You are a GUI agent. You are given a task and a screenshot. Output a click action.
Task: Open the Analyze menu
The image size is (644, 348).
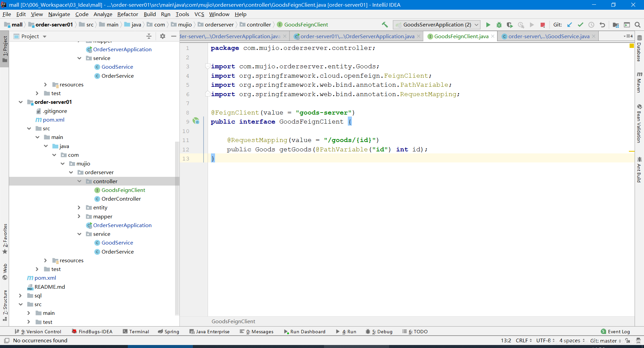coord(103,14)
